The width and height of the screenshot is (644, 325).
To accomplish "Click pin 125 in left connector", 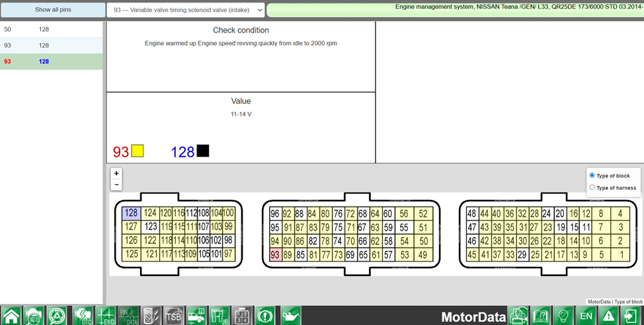I will (132, 254).
